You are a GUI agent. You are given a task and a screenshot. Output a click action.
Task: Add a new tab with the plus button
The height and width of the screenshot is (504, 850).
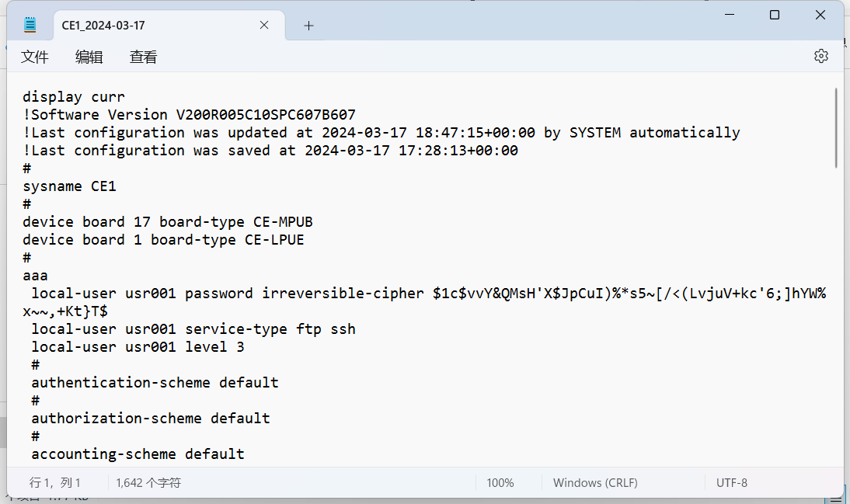(308, 26)
